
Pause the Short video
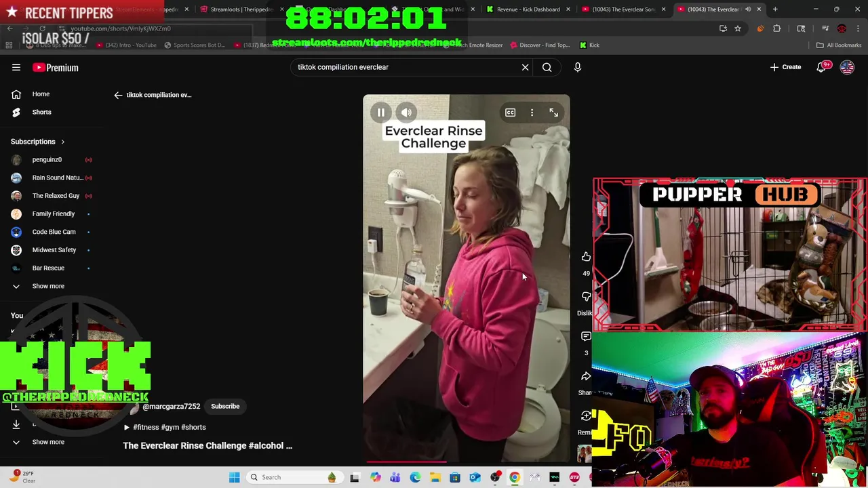pyautogui.click(x=381, y=113)
